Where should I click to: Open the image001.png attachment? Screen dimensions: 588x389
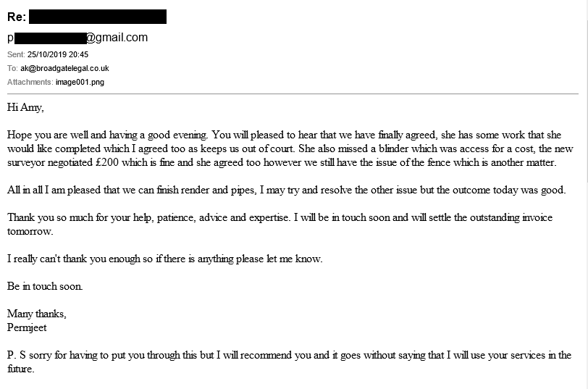point(80,82)
